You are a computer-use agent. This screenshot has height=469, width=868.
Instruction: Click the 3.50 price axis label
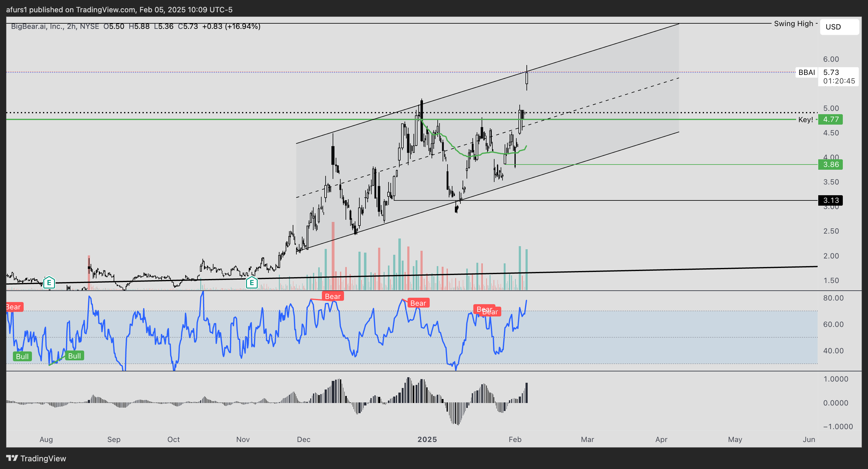click(x=831, y=182)
